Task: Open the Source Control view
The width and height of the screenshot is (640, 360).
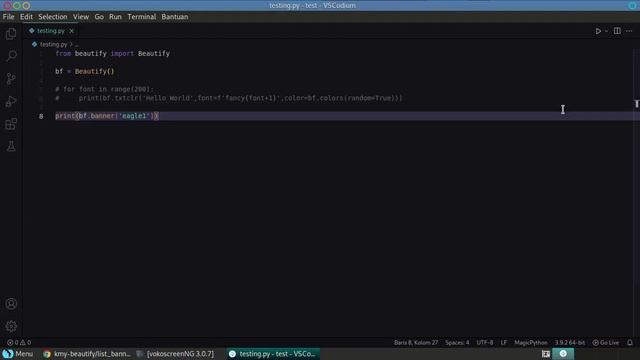Action: (11, 78)
